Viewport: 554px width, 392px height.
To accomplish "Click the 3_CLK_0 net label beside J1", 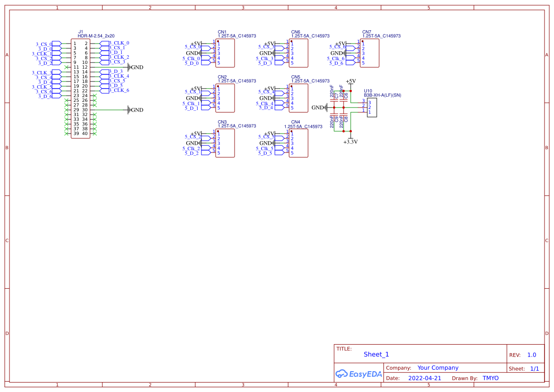I will pyautogui.click(x=119, y=43).
